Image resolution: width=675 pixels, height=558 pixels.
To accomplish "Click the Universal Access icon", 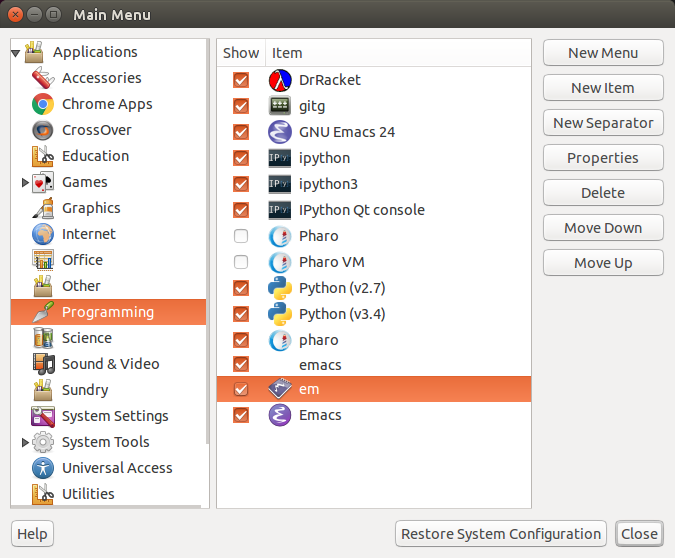I will coord(43,468).
